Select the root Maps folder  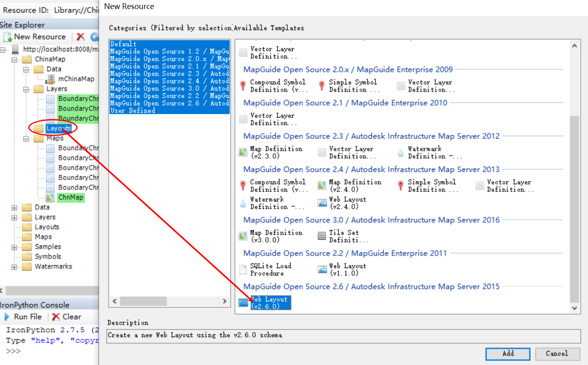tap(43, 237)
